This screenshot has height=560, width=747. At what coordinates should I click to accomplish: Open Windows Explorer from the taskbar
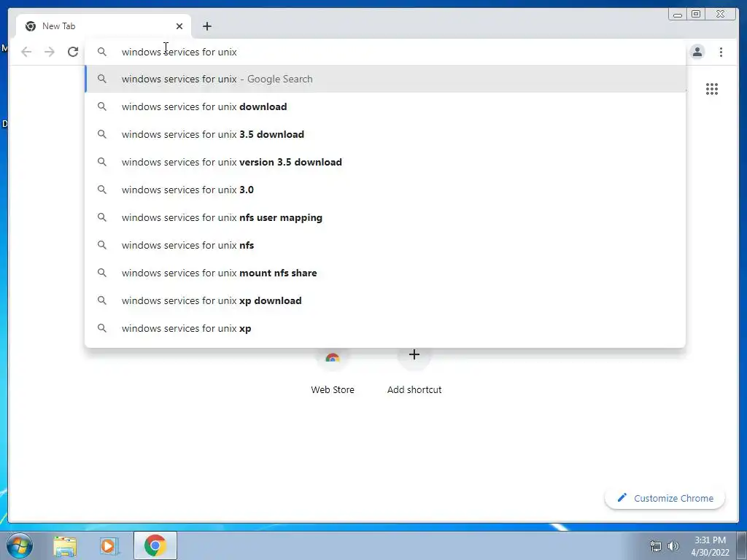[x=65, y=546]
